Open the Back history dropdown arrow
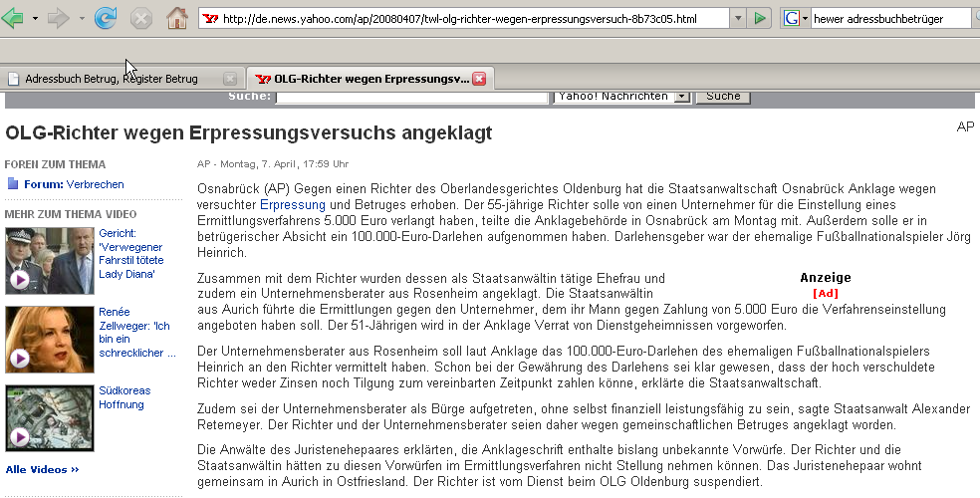This screenshot has width=980, height=498. (x=35, y=19)
